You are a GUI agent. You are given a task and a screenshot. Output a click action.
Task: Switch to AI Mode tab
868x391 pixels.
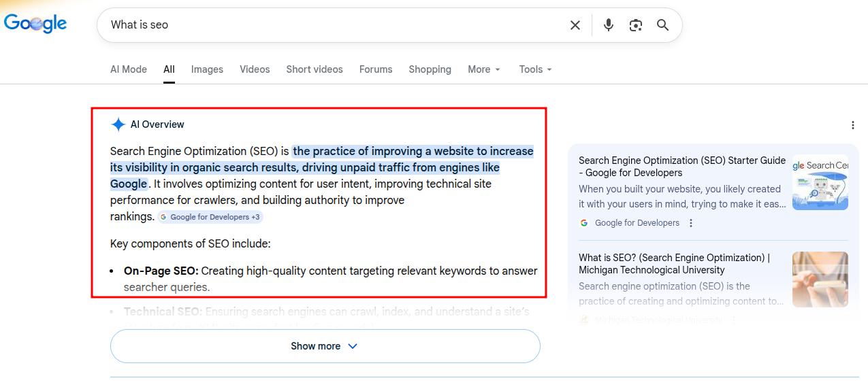(x=129, y=69)
